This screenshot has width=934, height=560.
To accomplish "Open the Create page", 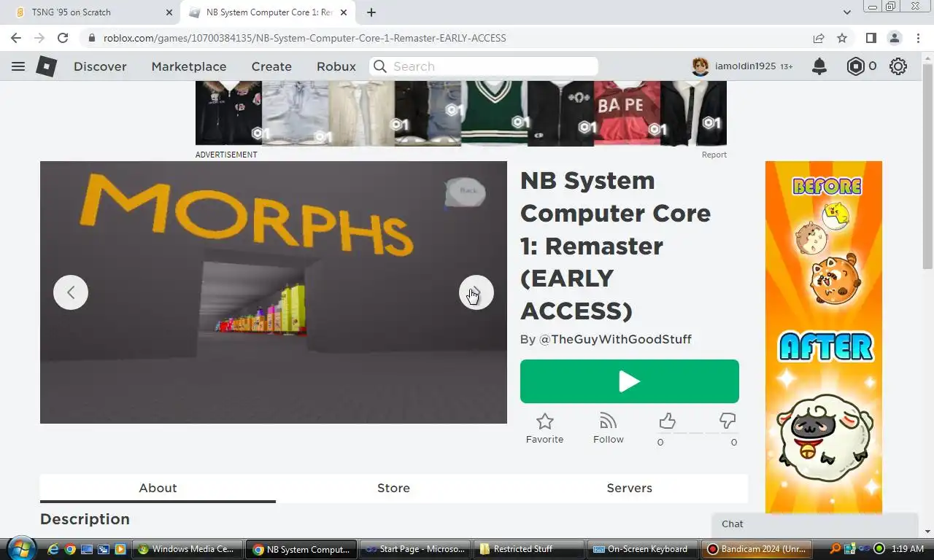I will click(x=271, y=66).
